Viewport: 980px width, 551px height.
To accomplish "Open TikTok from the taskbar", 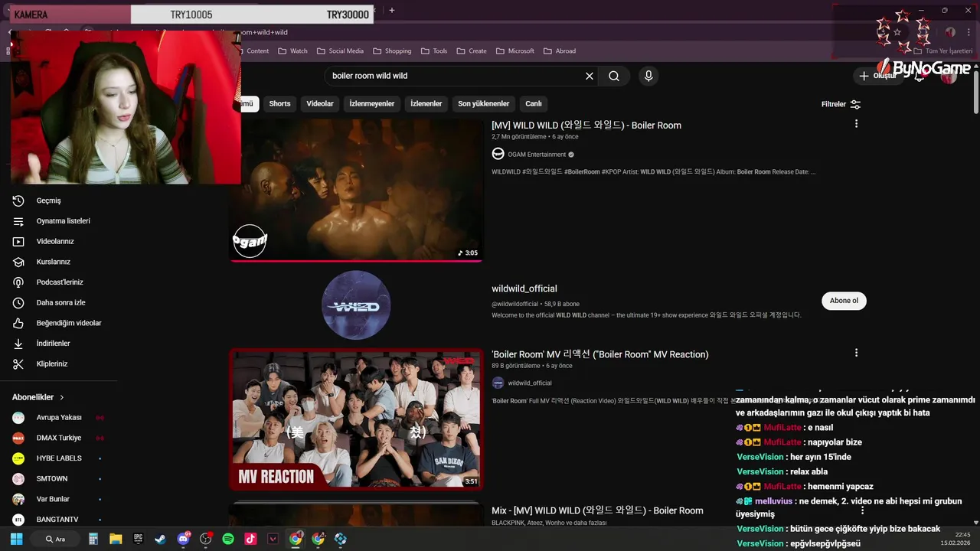I will coord(250,539).
